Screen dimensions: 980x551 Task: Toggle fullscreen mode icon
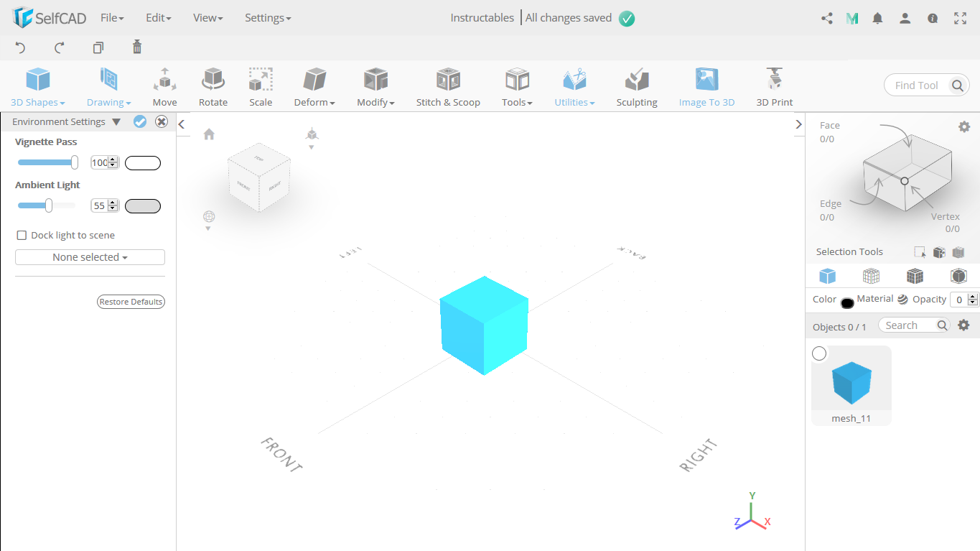[960, 19]
